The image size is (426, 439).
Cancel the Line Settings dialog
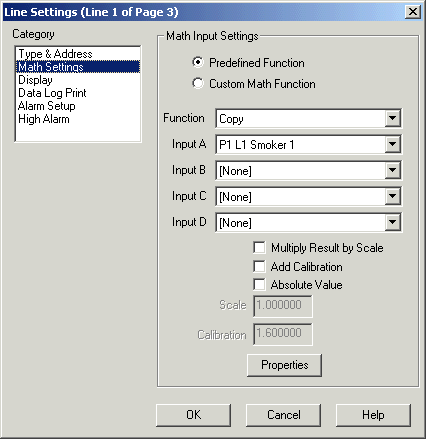(283, 415)
